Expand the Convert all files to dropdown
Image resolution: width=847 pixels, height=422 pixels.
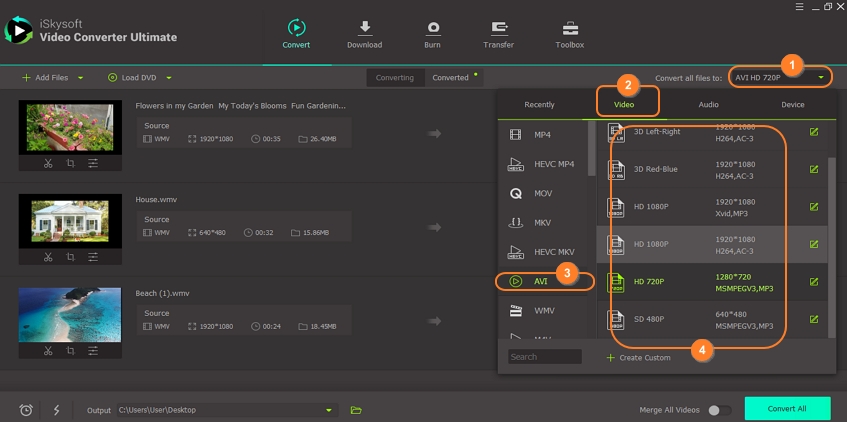pos(821,77)
